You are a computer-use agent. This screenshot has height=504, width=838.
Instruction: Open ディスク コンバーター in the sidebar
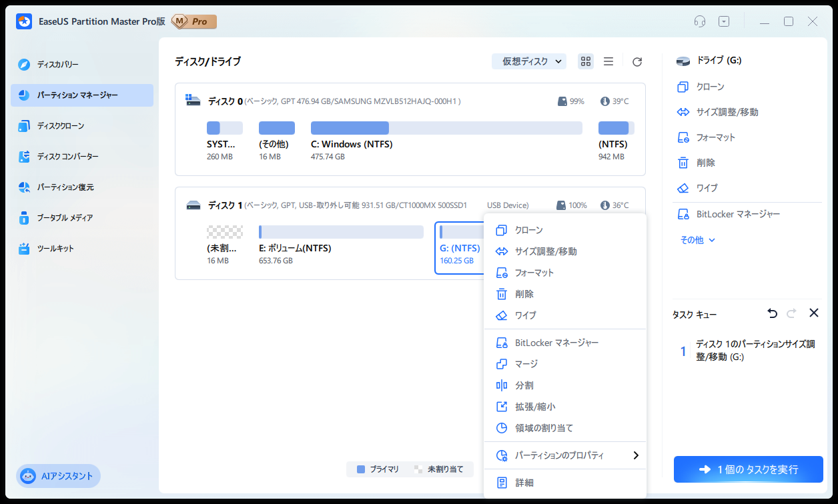click(81, 157)
